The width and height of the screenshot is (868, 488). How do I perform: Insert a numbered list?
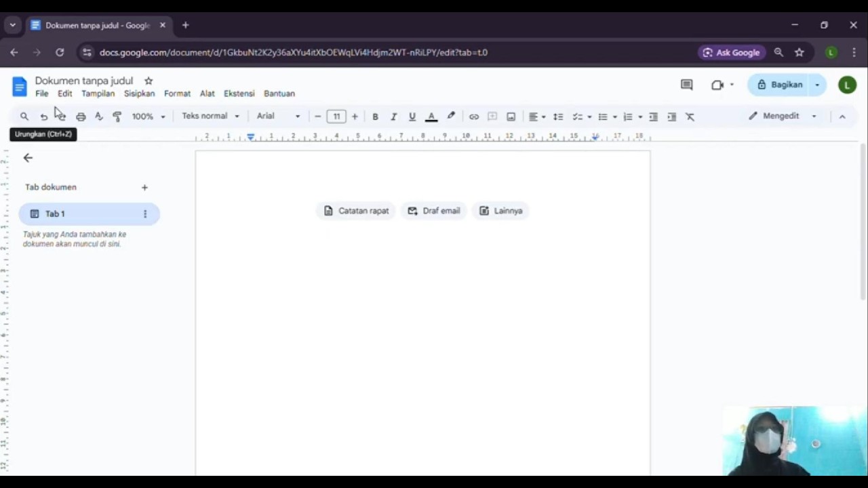click(628, 117)
